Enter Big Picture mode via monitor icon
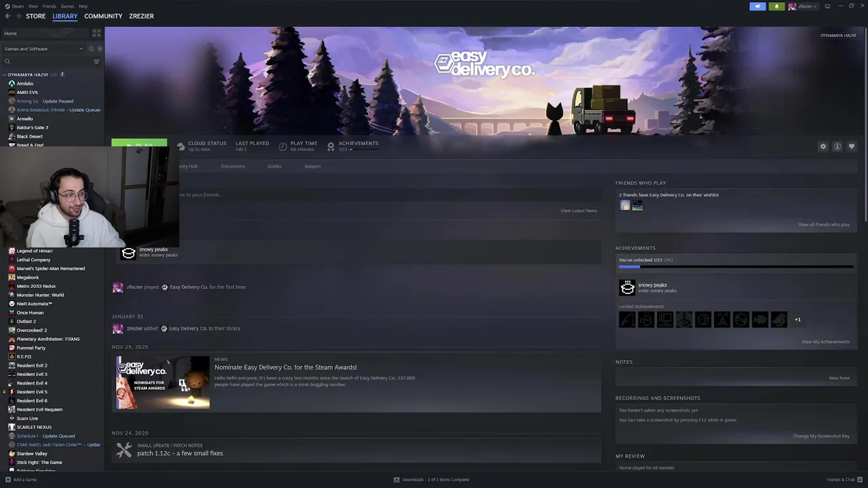The image size is (868, 488). point(827,6)
